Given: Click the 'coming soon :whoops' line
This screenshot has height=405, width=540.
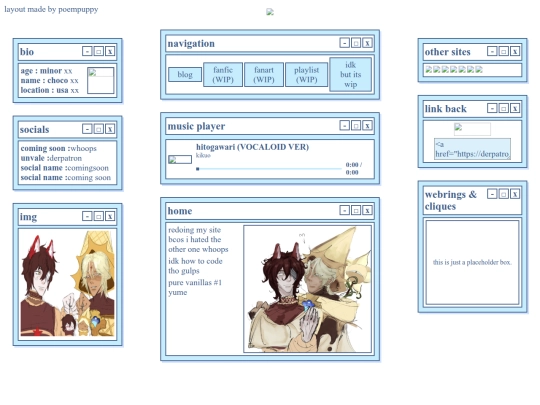Looking at the screenshot, I should coord(59,148).
